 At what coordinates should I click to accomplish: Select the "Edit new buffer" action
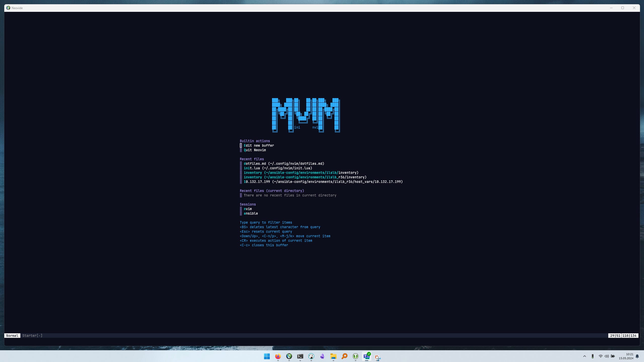pos(259,145)
